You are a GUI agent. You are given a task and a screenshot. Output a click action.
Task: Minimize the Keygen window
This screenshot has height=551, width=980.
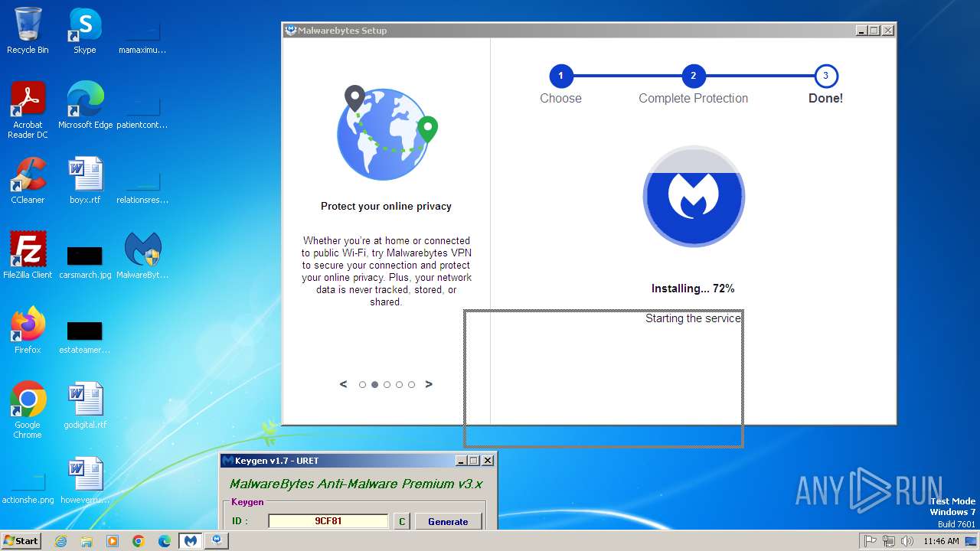pyautogui.click(x=461, y=461)
